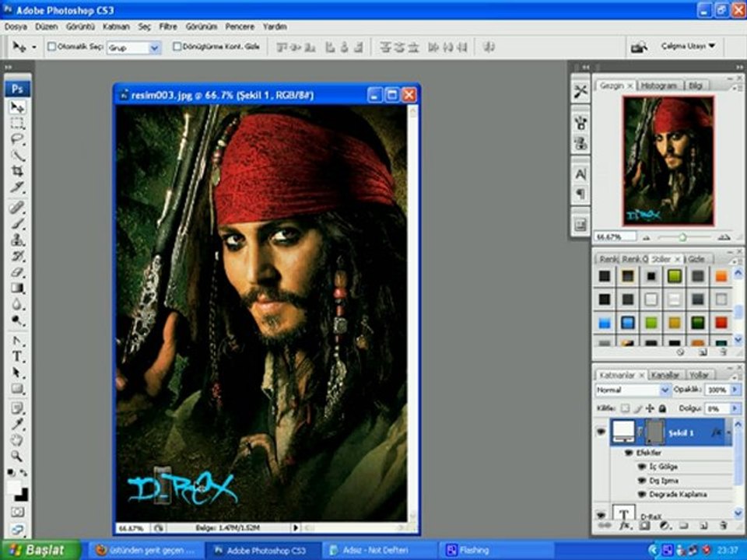Enable the Otomatik Seç checkbox
The height and width of the screenshot is (560, 747).
[x=52, y=47]
